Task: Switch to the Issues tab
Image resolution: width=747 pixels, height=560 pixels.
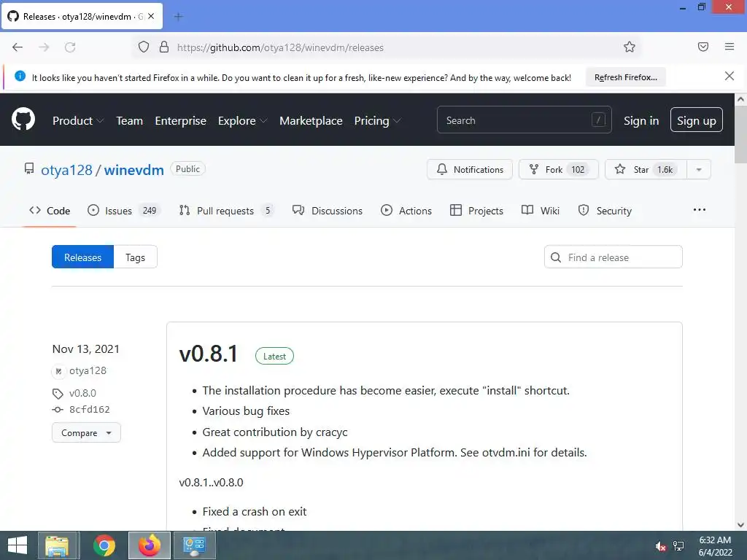Action: (x=124, y=211)
